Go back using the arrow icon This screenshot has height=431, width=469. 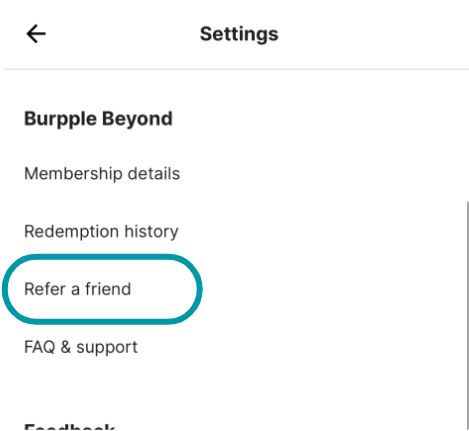pos(36,34)
